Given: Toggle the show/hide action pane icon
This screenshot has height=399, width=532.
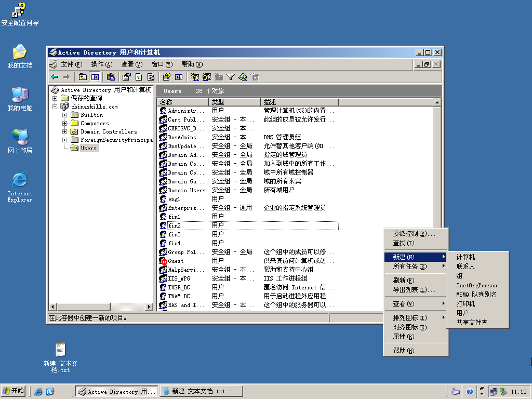Looking at the screenshot, I should pyautogui.click(x=179, y=77).
